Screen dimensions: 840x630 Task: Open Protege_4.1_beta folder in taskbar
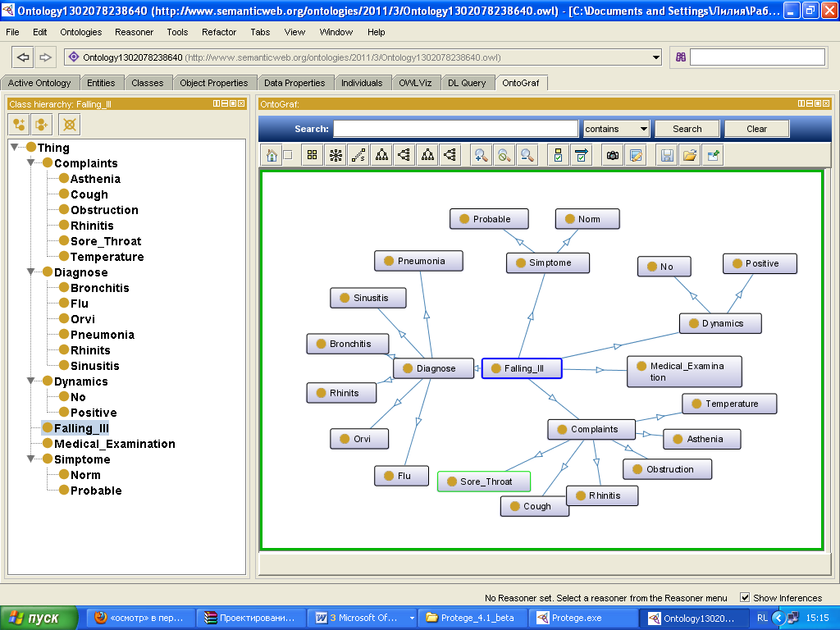(x=471, y=618)
